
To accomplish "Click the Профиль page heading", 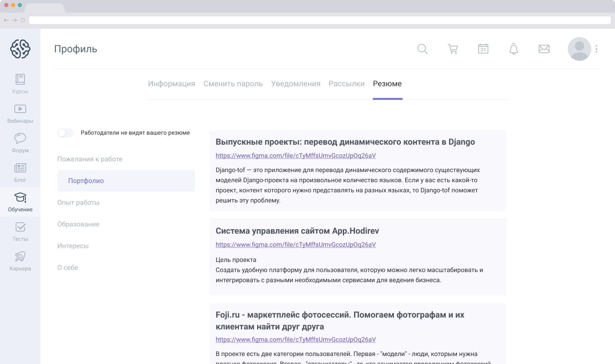I will (76, 49).
